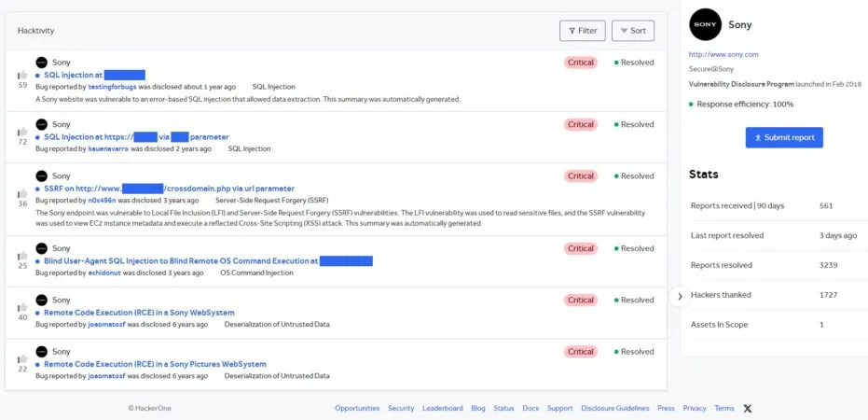Visit joaomatosf profile on Sony Pictures report
This screenshot has width=868, height=420.
tap(107, 376)
